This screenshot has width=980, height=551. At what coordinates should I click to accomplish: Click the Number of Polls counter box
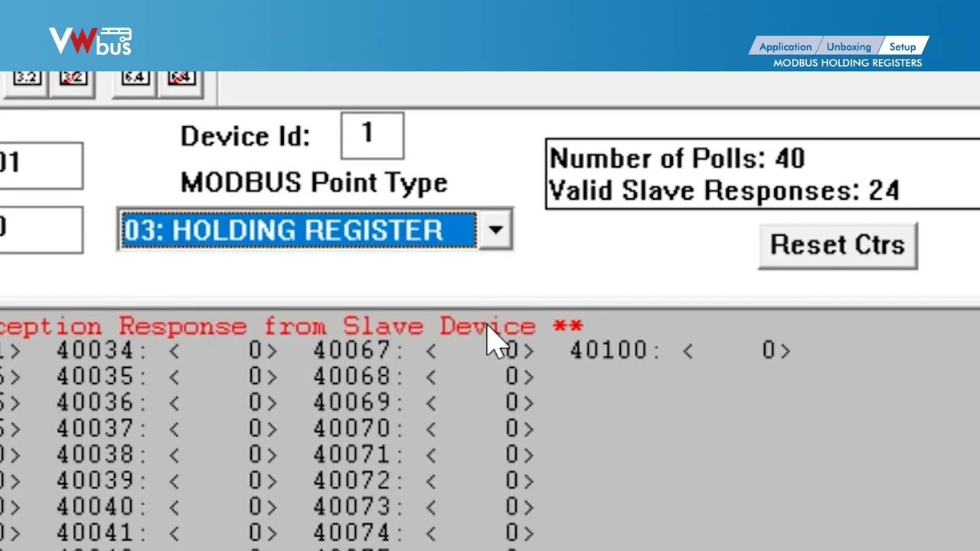tap(761, 174)
